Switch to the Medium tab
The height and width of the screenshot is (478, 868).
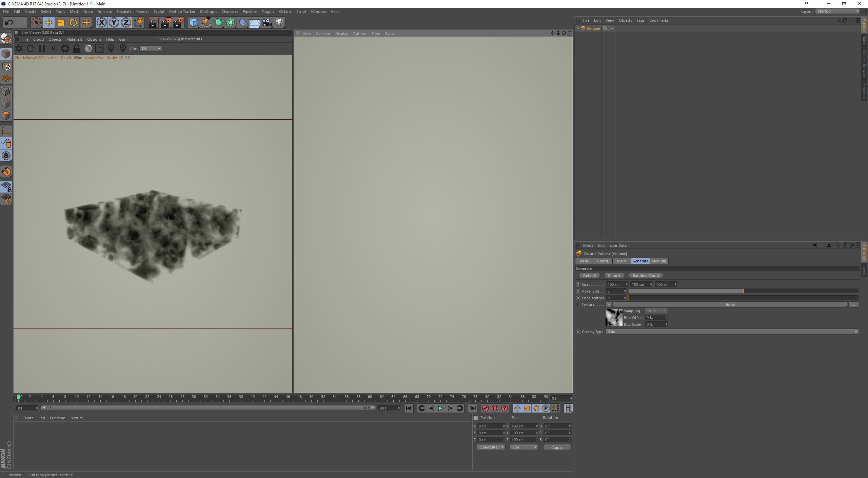[658, 261]
